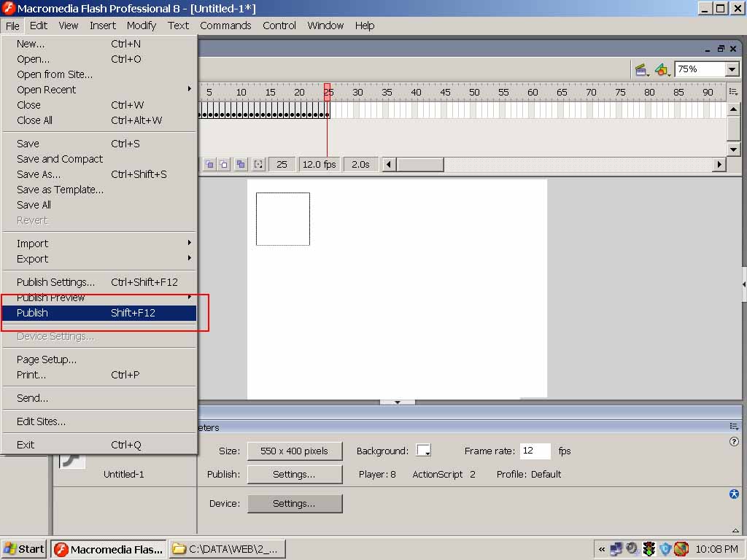Open the Commands menu
747x560 pixels.
(225, 26)
